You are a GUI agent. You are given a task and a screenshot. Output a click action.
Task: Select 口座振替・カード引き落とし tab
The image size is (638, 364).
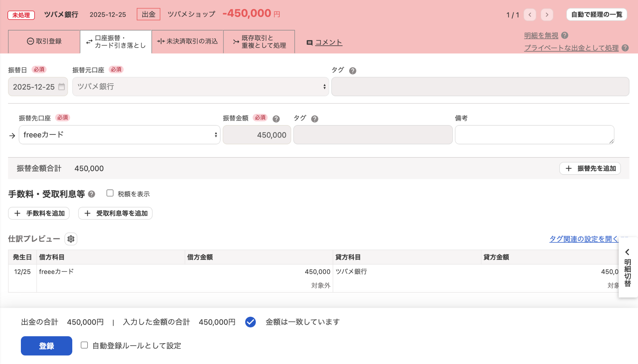tap(116, 42)
